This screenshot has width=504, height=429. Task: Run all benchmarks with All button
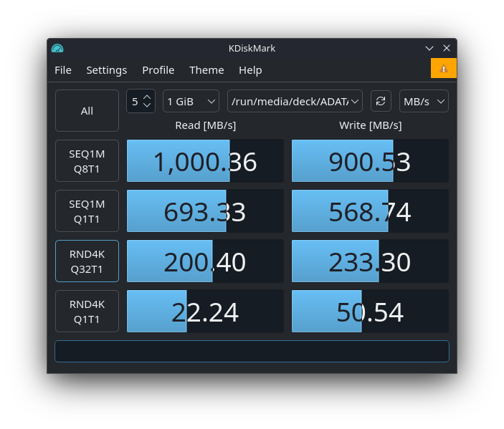87,111
